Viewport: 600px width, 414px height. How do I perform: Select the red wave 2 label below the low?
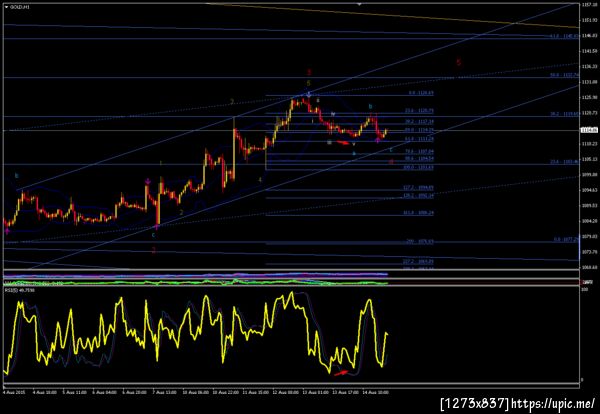click(x=153, y=250)
